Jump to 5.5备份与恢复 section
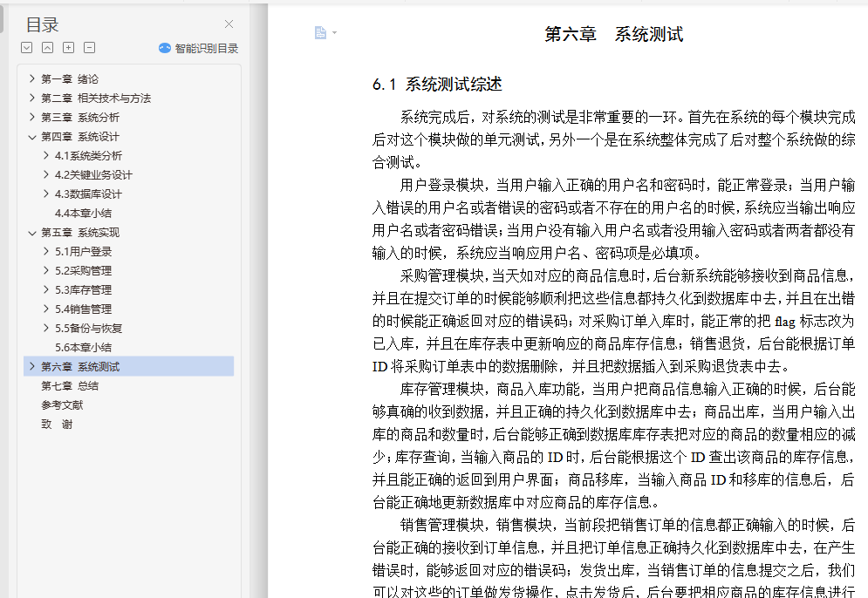 [x=88, y=328]
